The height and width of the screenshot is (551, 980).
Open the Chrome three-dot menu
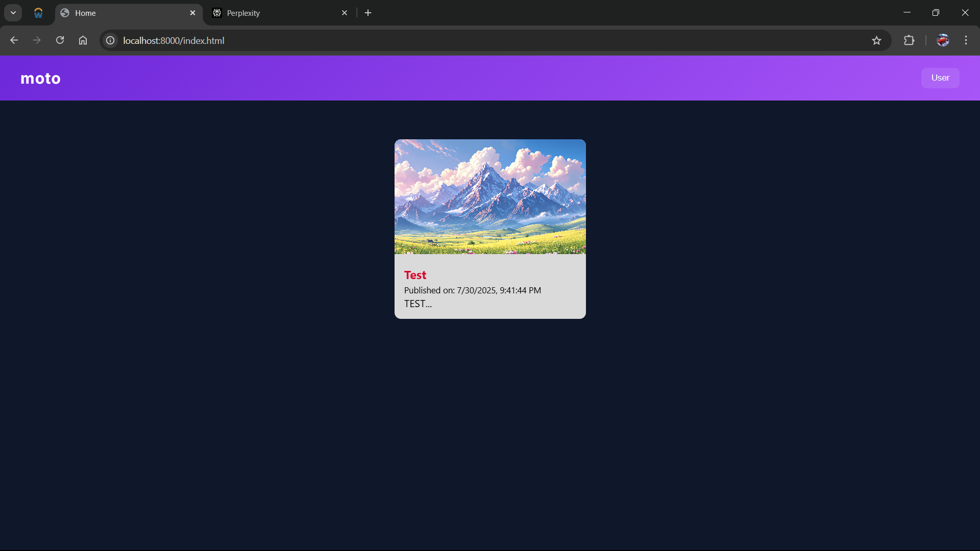[x=966, y=40]
